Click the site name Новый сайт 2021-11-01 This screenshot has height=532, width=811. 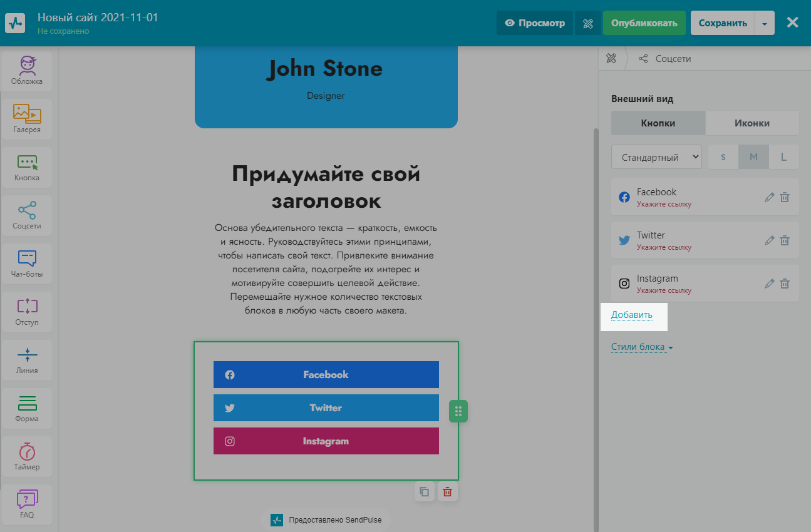pyautogui.click(x=98, y=17)
